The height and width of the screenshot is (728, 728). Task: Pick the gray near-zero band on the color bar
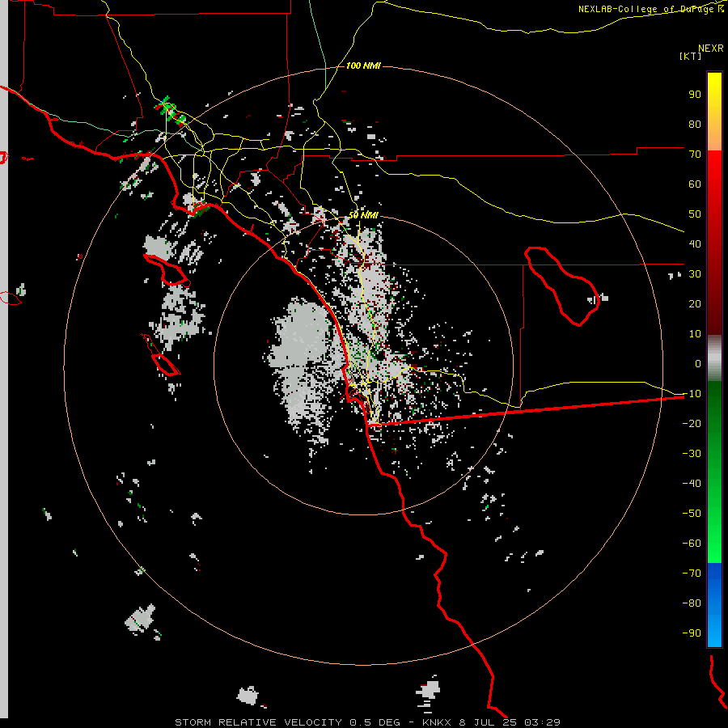click(x=714, y=358)
